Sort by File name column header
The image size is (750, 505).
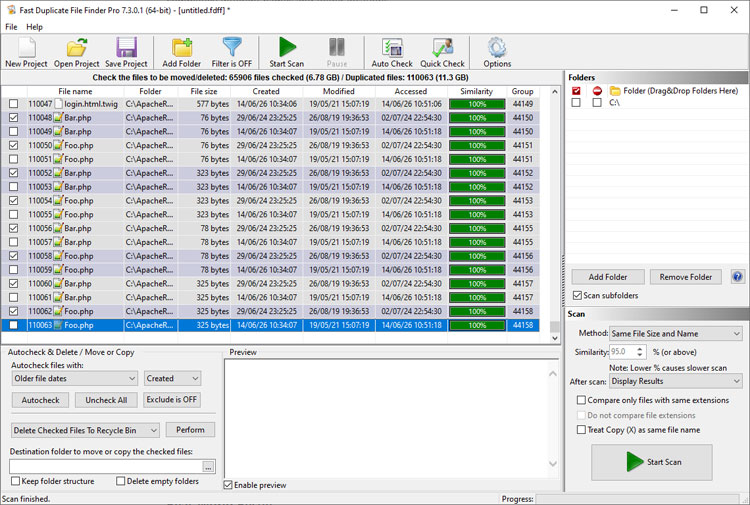[x=76, y=91]
